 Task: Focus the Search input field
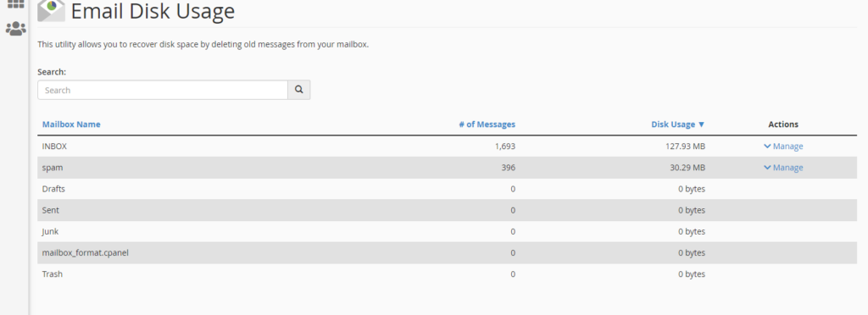point(163,90)
